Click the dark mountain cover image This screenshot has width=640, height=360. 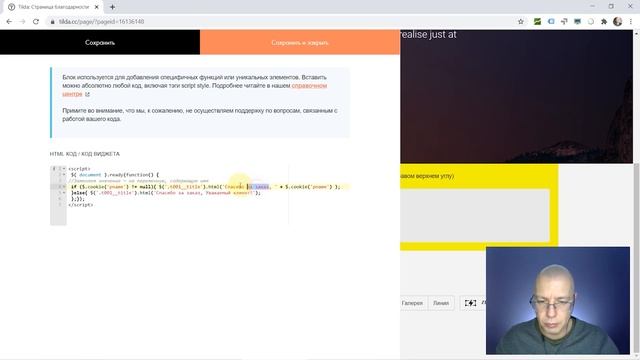(x=516, y=96)
